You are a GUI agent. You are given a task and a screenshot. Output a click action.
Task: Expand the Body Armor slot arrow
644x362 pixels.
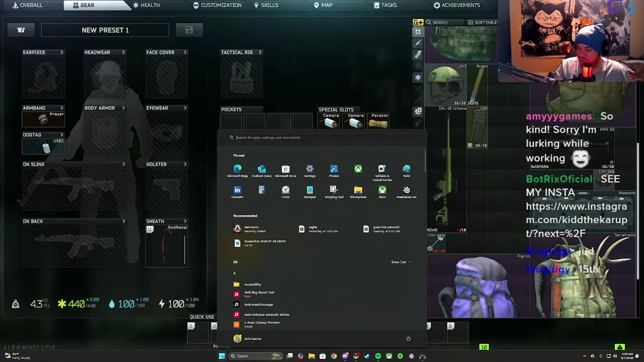(x=123, y=108)
